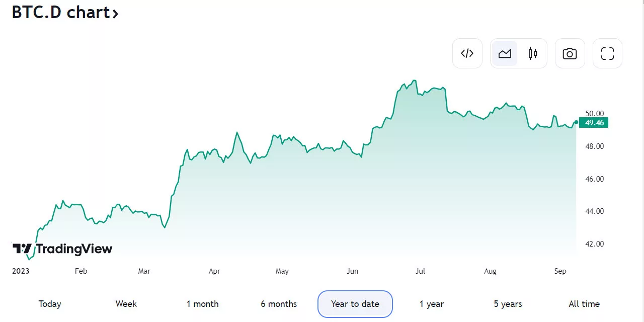Select the 1 month range

pyautogui.click(x=202, y=304)
